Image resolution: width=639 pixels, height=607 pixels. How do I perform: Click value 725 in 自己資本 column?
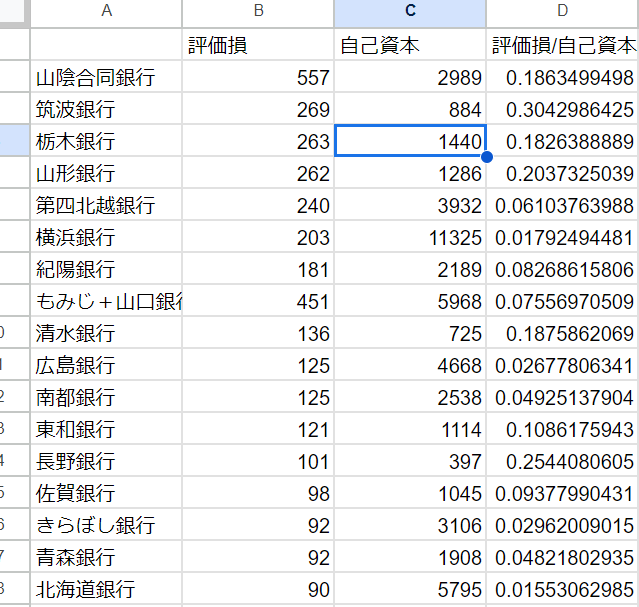410,333
